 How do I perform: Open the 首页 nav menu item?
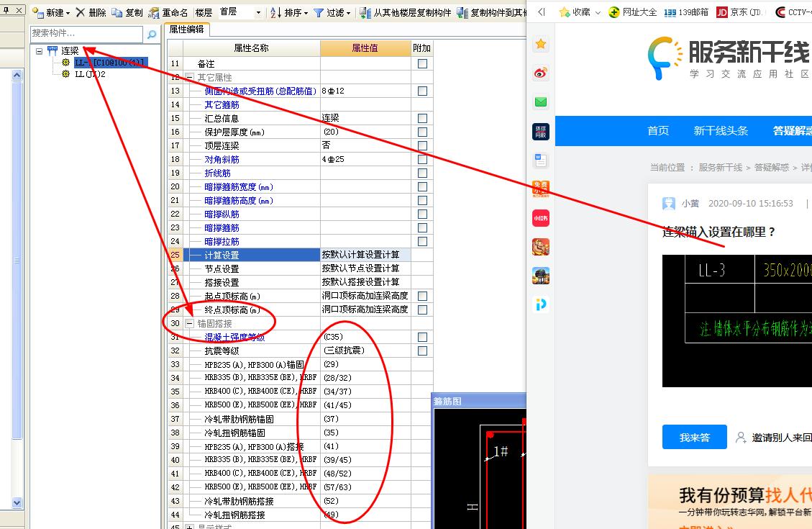(658, 130)
